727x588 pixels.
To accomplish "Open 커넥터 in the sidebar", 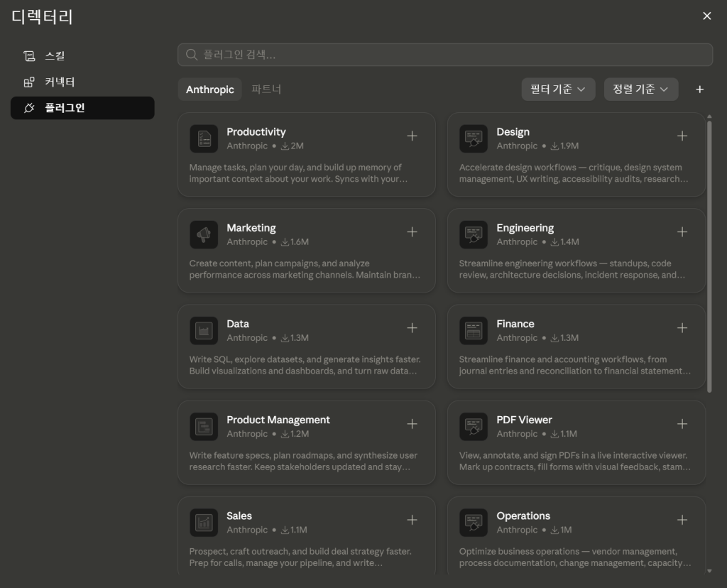I will [x=82, y=82].
